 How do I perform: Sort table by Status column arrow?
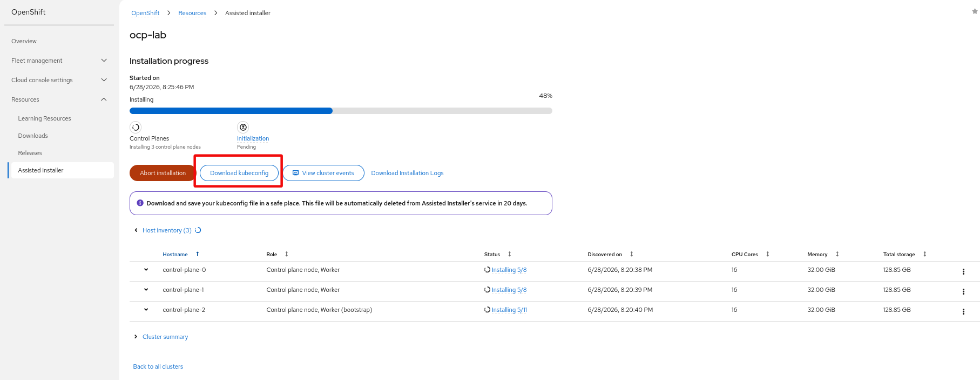(510, 254)
